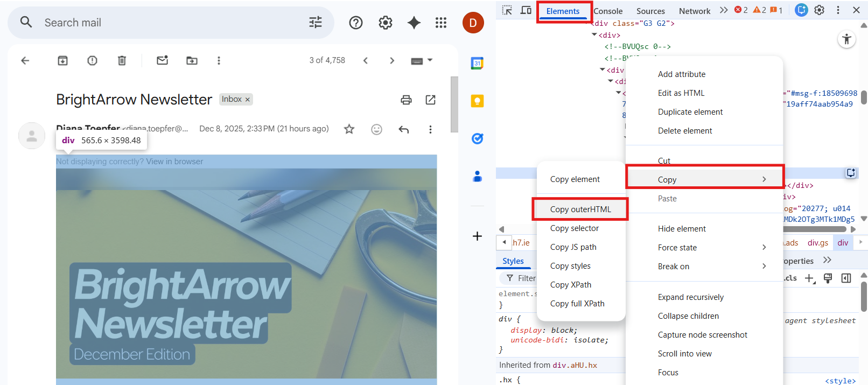The image size is (868, 385).
Task: Open the Styles tab
Action: point(513,261)
